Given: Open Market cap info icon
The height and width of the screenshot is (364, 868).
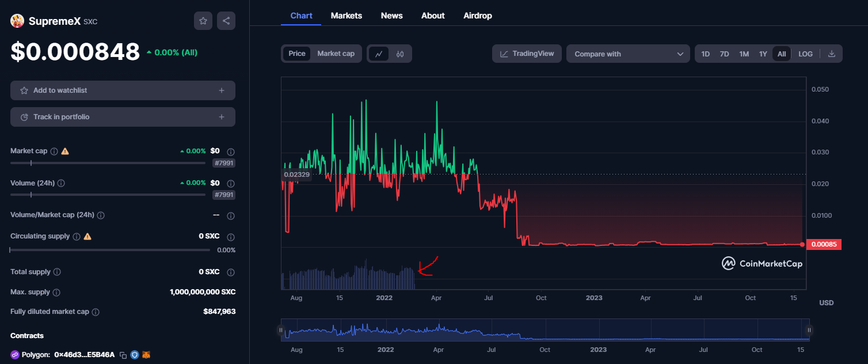Looking at the screenshot, I should click(x=54, y=151).
